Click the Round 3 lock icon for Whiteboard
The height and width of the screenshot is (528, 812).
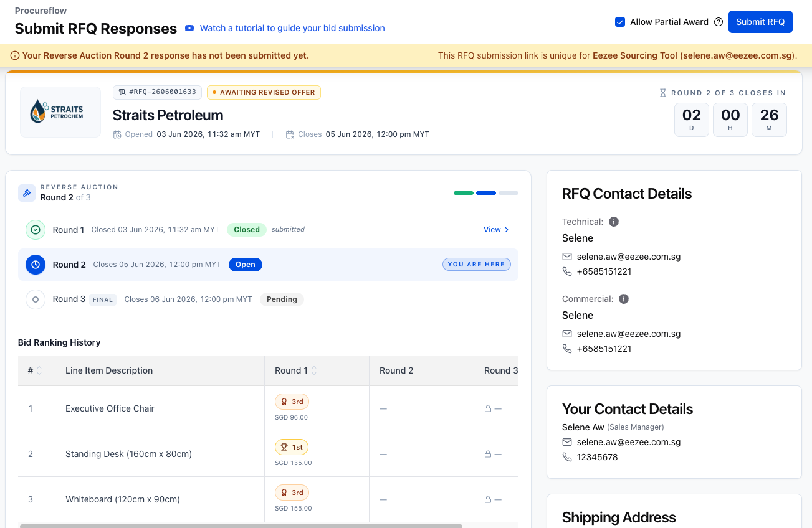click(488, 500)
